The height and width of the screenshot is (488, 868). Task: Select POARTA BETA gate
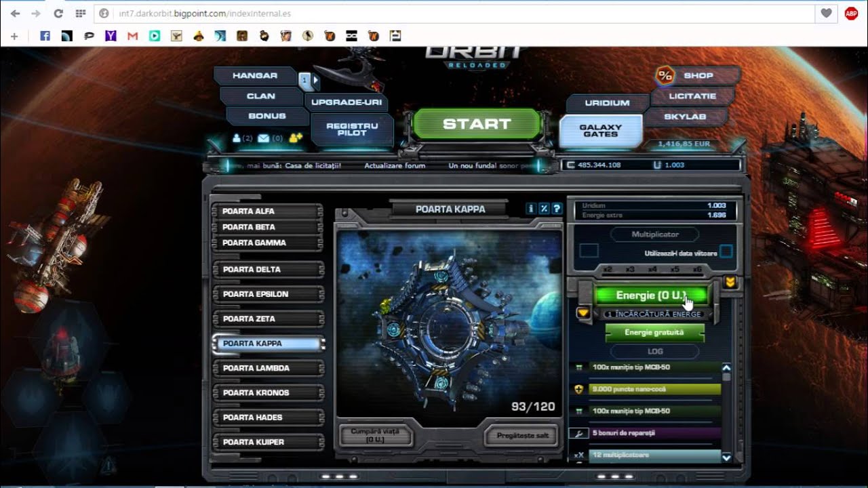pyautogui.click(x=268, y=227)
